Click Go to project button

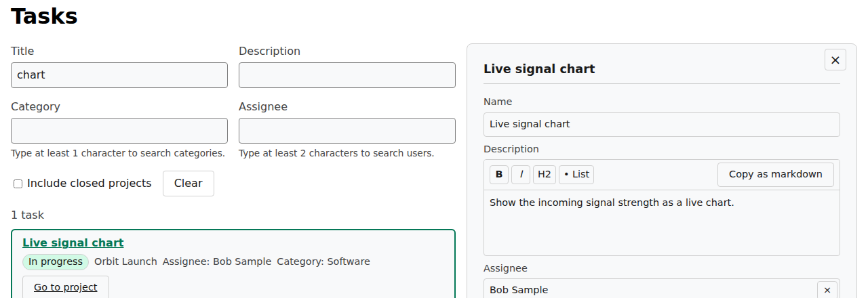tap(66, 287)
